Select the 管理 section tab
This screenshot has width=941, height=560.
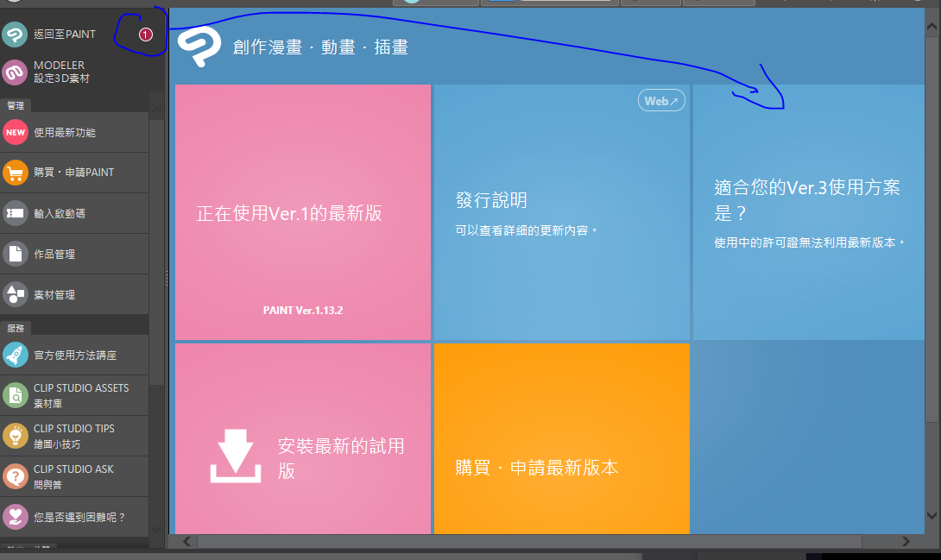point(16,105)
